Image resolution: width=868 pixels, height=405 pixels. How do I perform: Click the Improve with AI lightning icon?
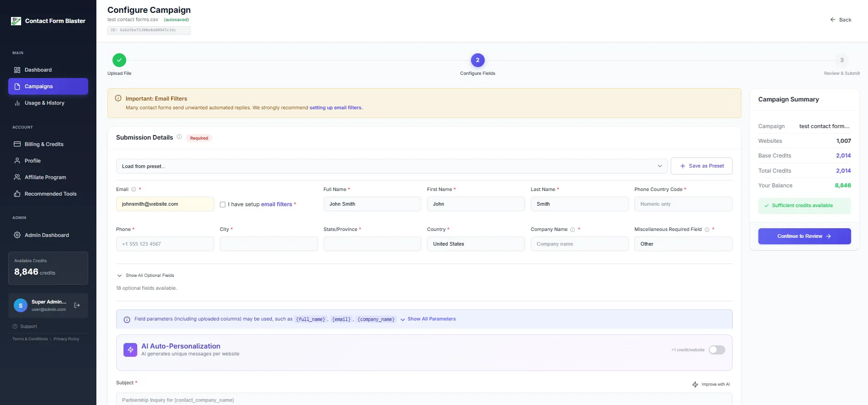(695, 384)
